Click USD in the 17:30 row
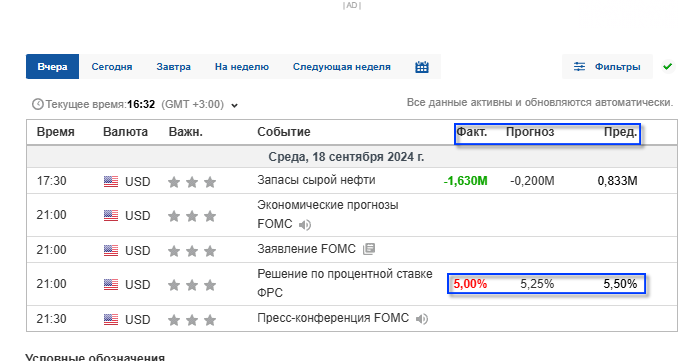 coord(138,182)
